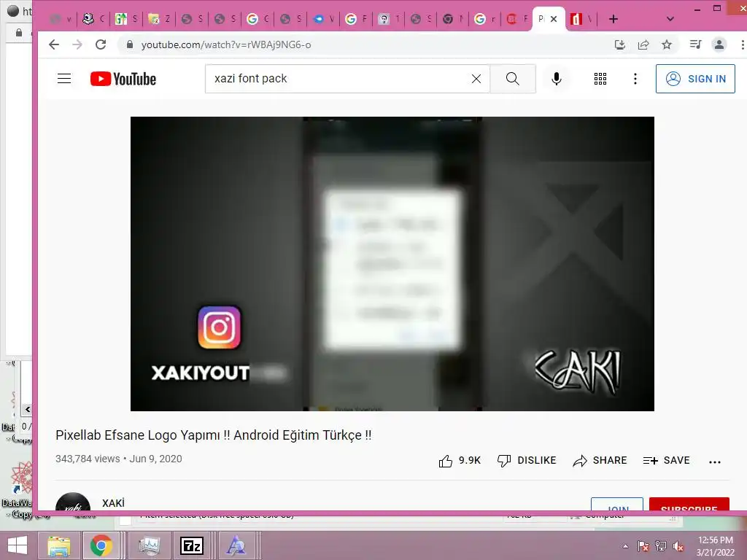This screenshot has height=560, width=747.
Task: Switch to the tab with computer icon
Action: [x=93, y=19]
